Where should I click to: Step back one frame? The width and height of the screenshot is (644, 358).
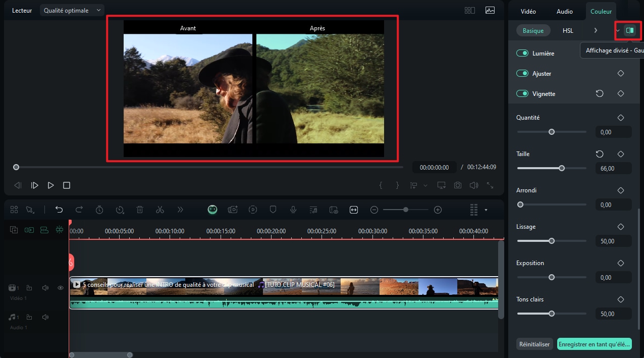18,185
